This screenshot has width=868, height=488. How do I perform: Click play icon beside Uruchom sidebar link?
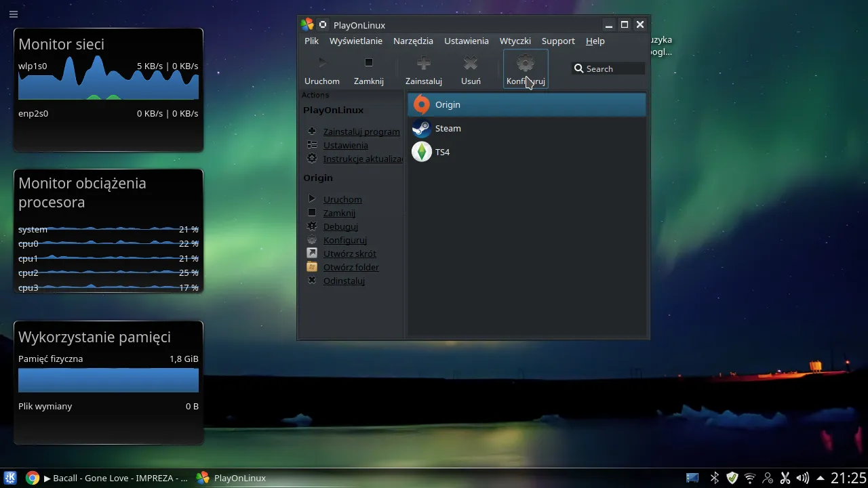pos(312,199)
